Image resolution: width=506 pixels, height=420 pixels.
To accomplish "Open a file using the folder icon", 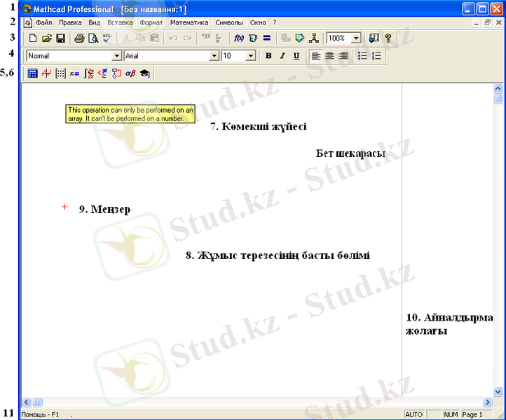I will tap(47, 38).
